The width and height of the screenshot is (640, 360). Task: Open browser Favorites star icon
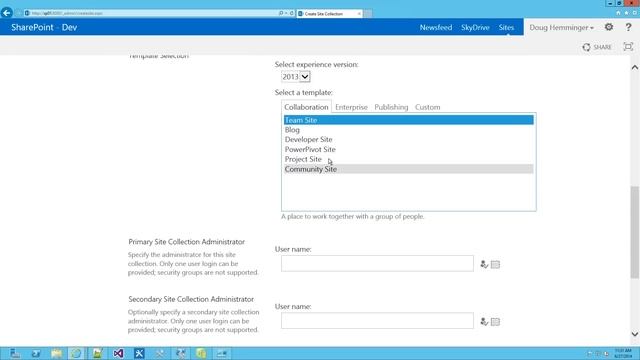pos(627,13)
